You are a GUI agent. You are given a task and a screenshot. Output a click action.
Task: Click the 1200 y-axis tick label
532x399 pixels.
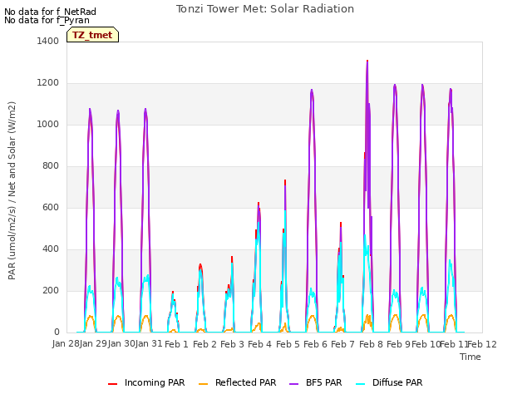tap(48, 83)
